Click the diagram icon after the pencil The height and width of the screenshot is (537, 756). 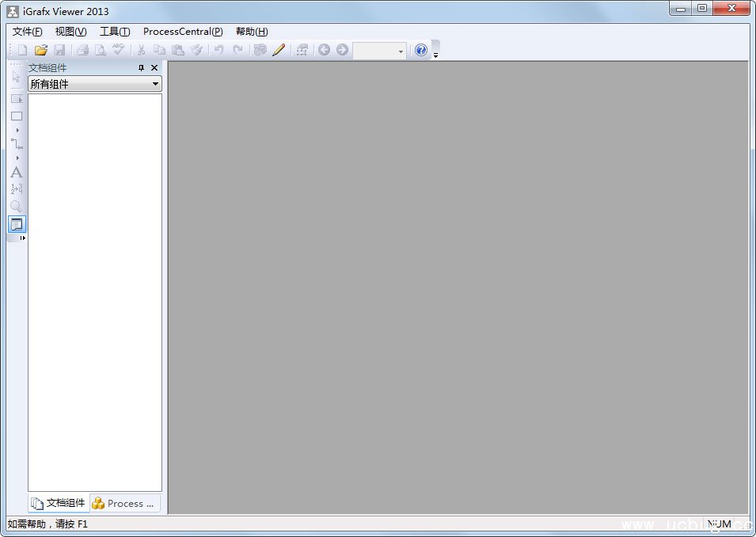[x=302, y=50]
